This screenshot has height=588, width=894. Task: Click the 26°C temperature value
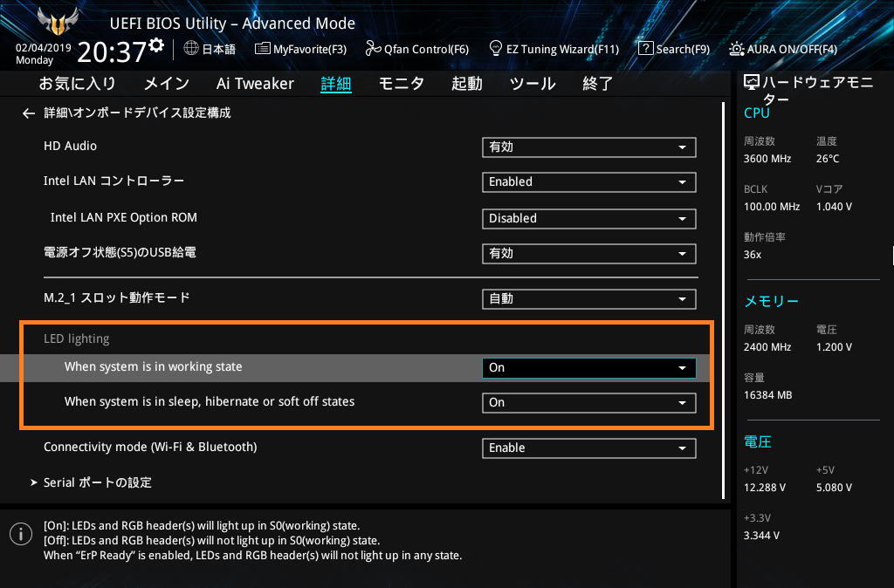point(828,159)
